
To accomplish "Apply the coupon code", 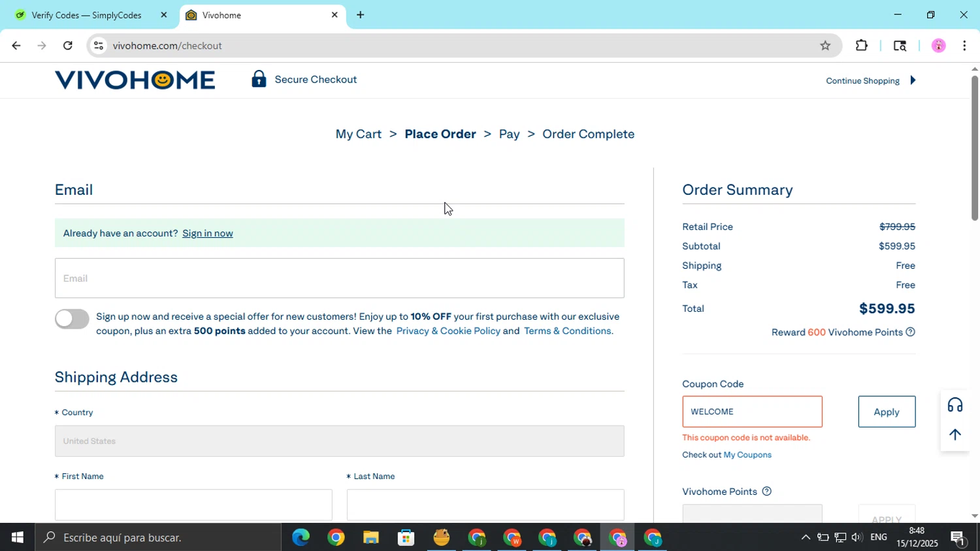I will coord(887,412).
